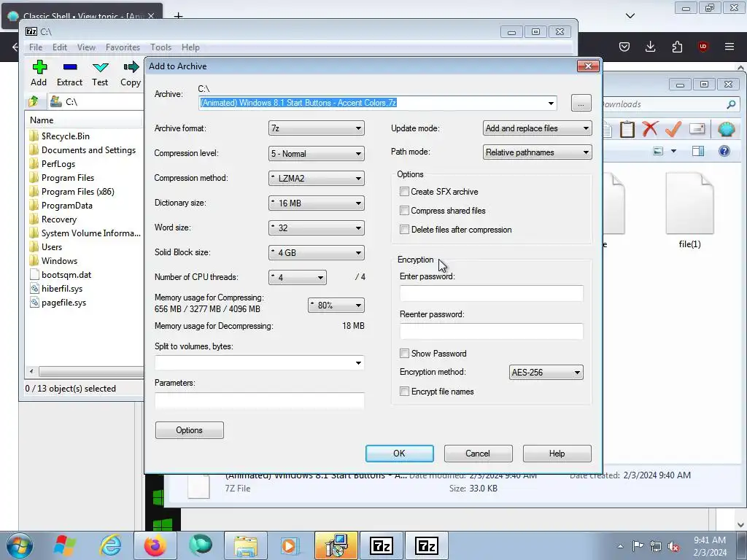Click OK to create the archive

pyautogui.click(x=399, y=454)
